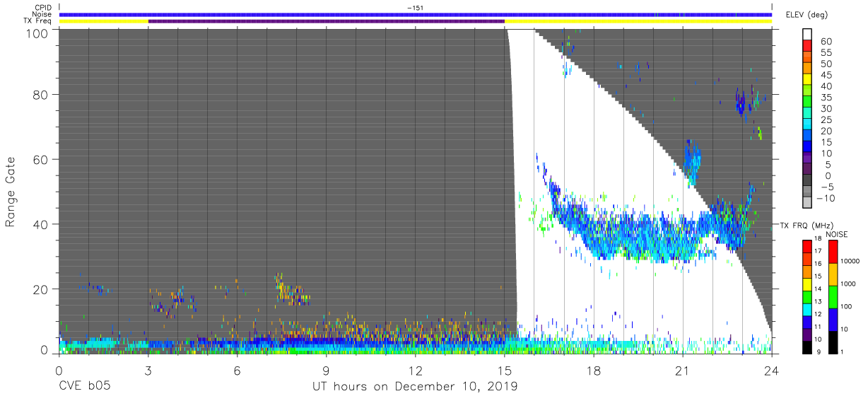
Task: Click the 'ELEV (deg)' colorbar title
Action: (x=805, y=15)
